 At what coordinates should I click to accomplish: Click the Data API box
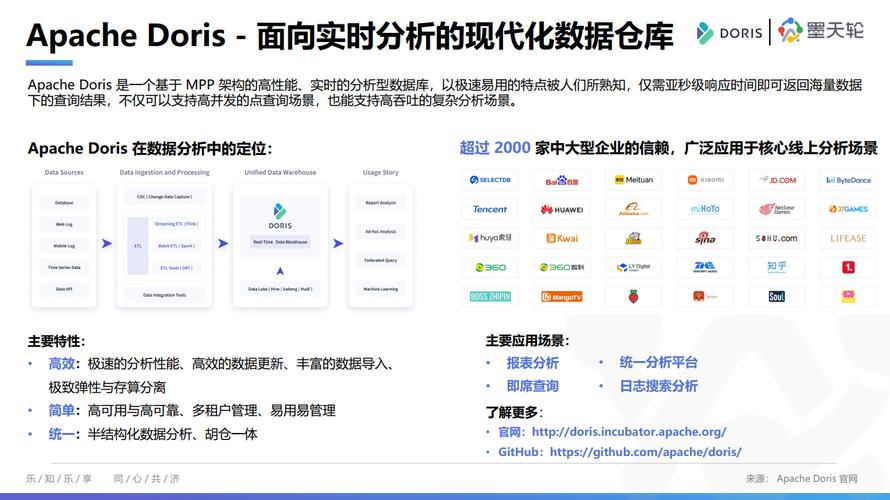click(64, 289)
